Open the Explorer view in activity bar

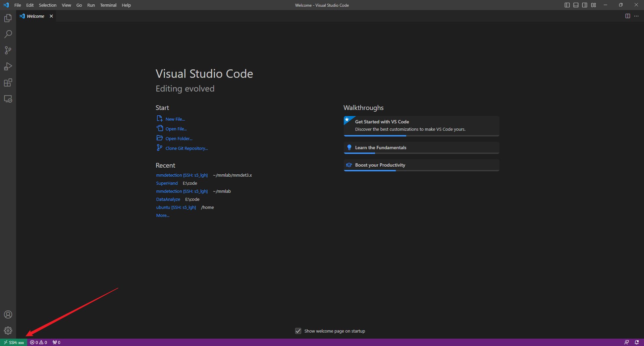pyautogui.click(x=8, y=18)
